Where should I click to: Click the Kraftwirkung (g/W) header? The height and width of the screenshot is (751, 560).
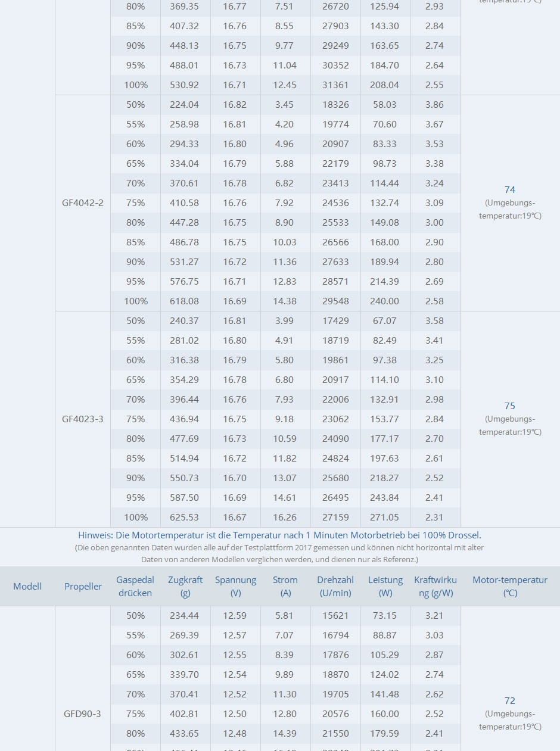(435, 586)
